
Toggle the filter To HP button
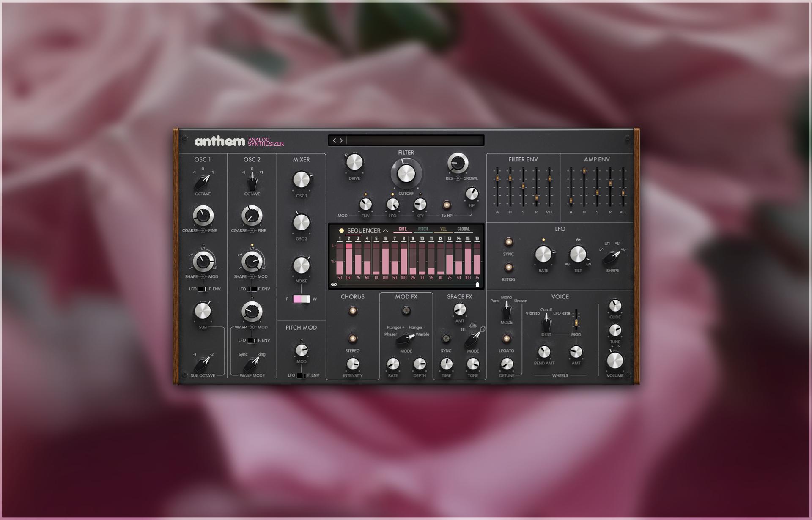(446, 205)
